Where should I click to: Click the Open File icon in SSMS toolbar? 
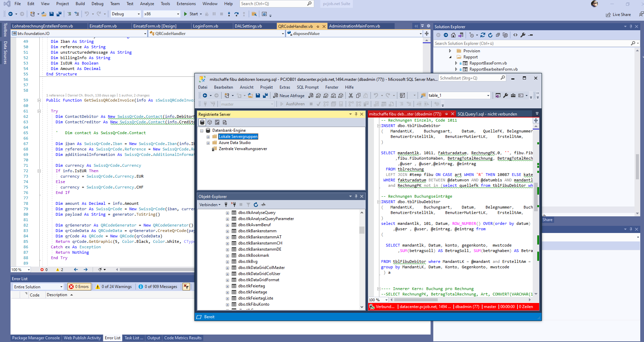tap(250, 95)
